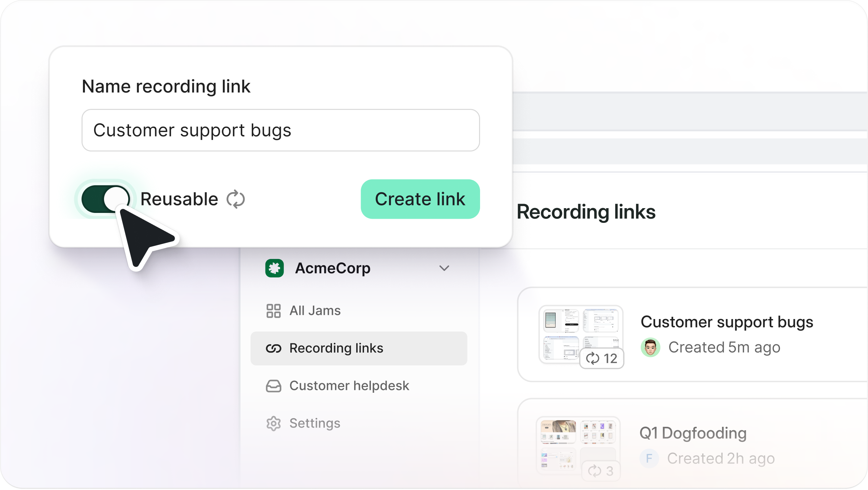Image resolution: width=868 pixels, height=490 pixels.
Task: Click the recording link name input field
Action: pyautogui.click(x=280, y=130)
